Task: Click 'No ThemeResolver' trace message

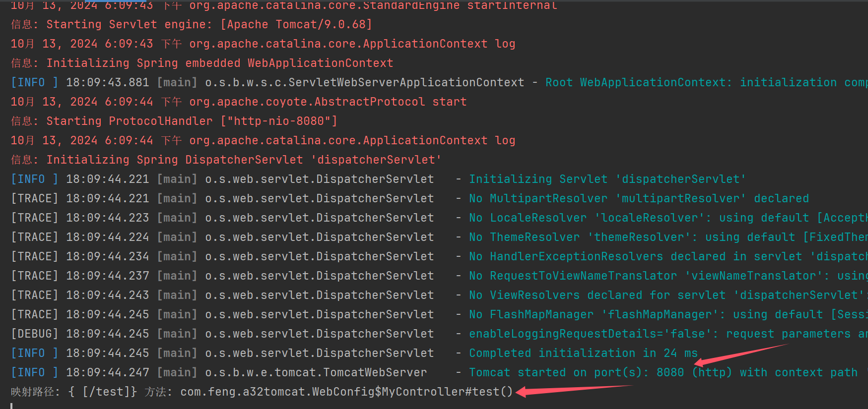Action: click(x=668, y=237)
